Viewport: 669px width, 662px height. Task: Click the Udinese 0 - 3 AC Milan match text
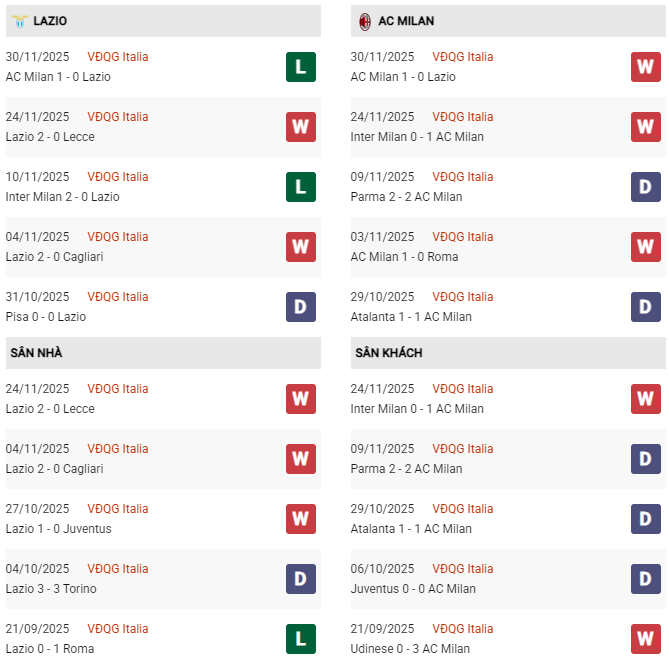click(410, 649)
